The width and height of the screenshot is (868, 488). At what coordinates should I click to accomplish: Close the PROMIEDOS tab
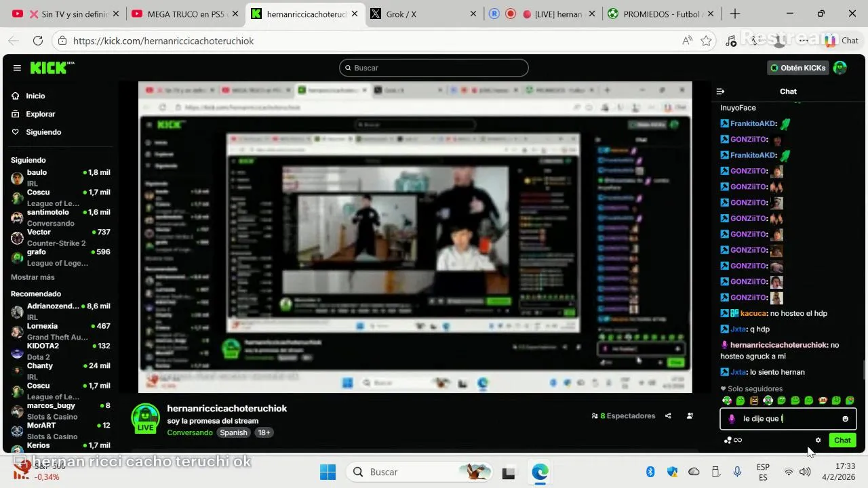[712, 14]
